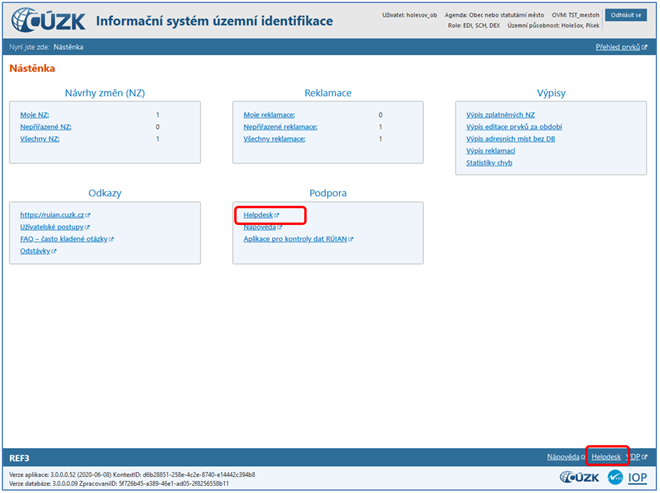This screenshot has width=660, height=493.
Task: View Všechny NZ
Action: pos(40,139)
